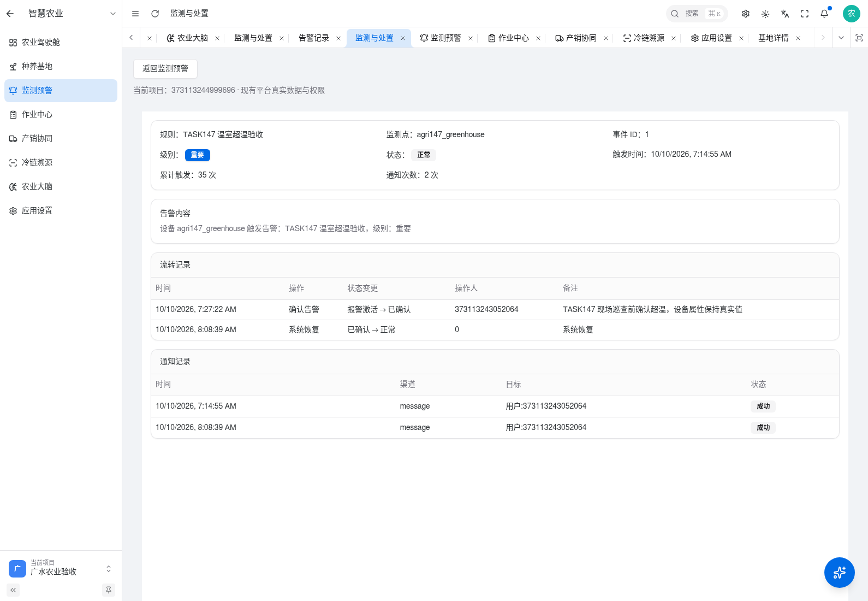
Task: Click the tab-bar content fullscreen icon
Action: point(859,38)
